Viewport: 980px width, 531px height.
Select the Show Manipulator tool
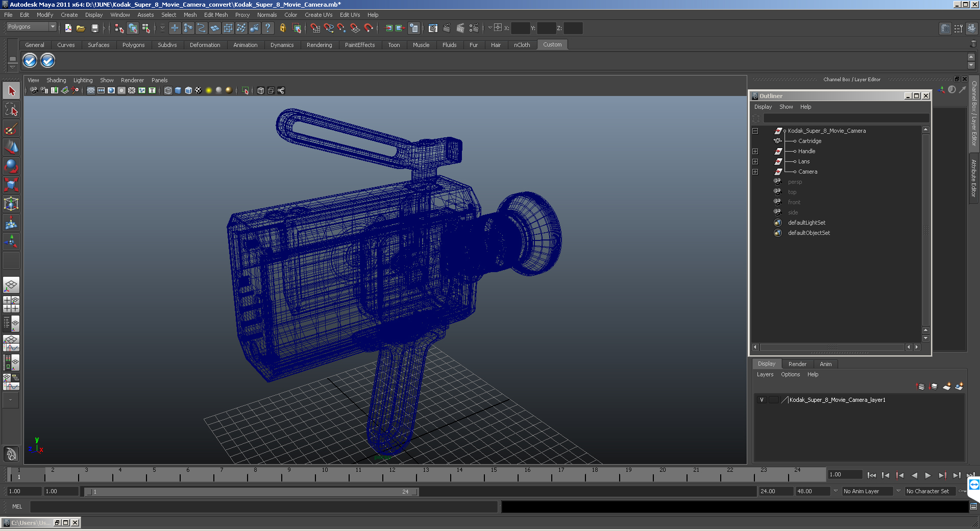[x=11, y=242]
